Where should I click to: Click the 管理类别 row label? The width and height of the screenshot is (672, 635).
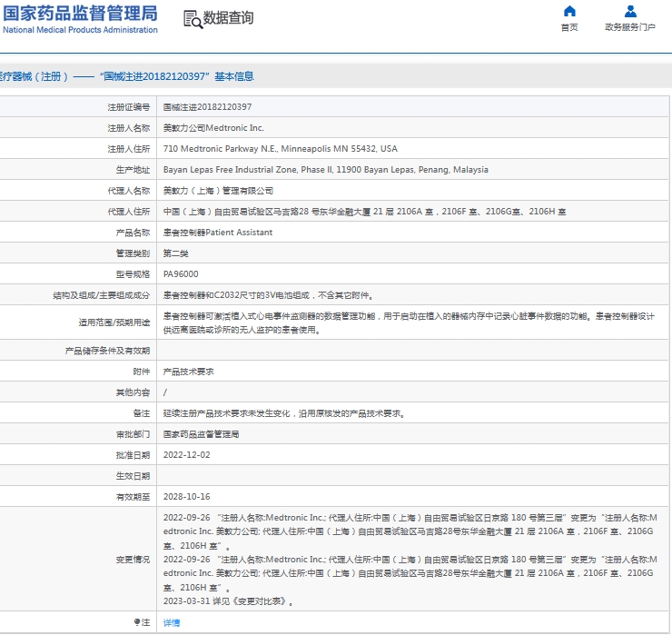click(133, 253)
